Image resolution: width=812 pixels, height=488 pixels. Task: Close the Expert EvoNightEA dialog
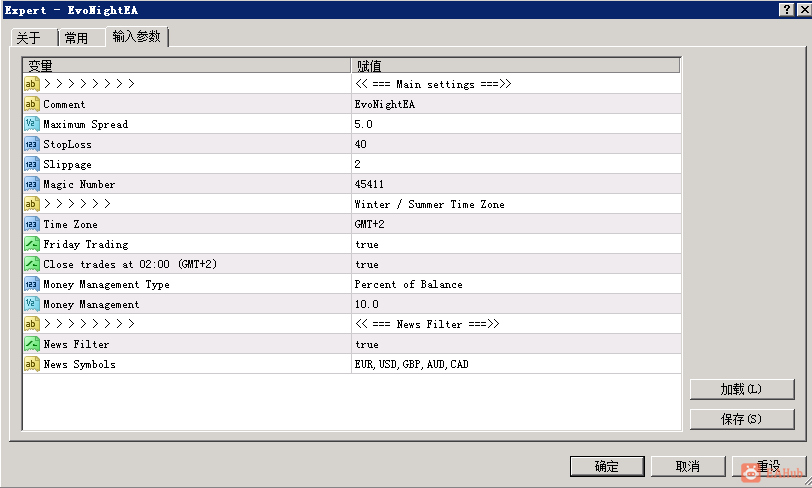point(805,9)
